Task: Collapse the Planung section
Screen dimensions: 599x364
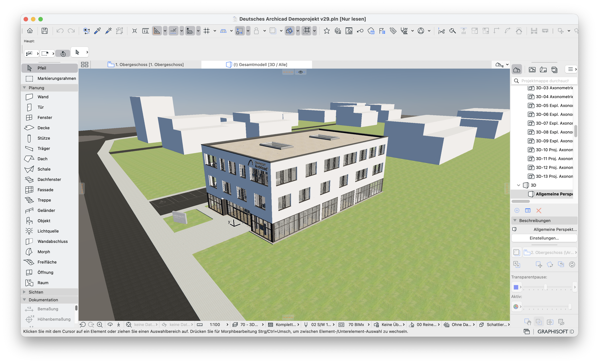Action: 24,88
